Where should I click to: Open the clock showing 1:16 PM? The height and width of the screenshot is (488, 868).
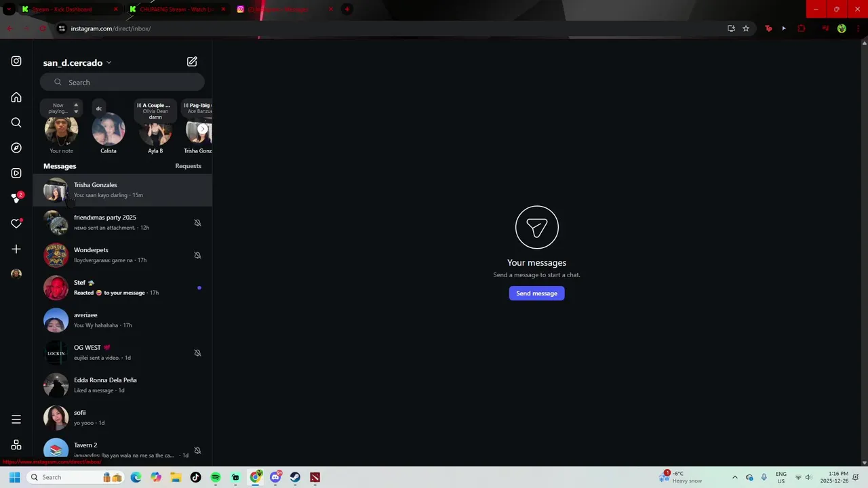click(x=834, y=477)
